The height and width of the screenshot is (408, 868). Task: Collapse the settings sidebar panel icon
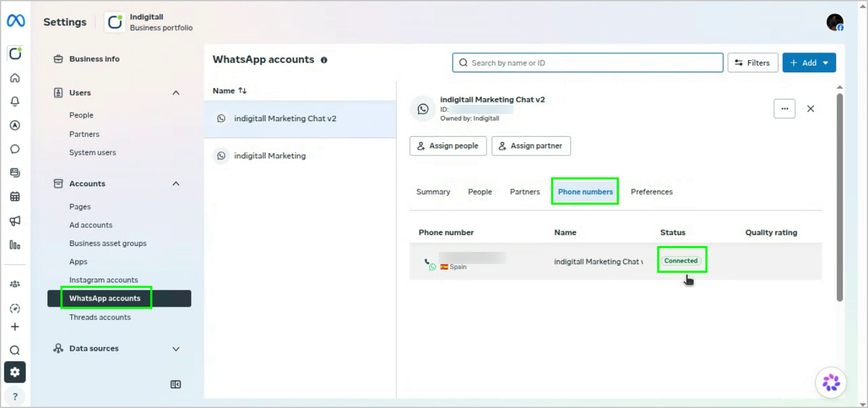176,384
